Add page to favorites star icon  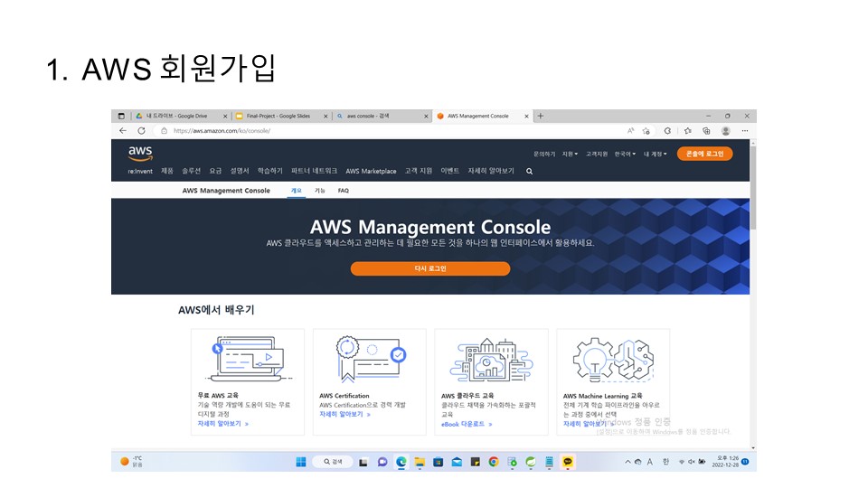[x=646, y=130]
